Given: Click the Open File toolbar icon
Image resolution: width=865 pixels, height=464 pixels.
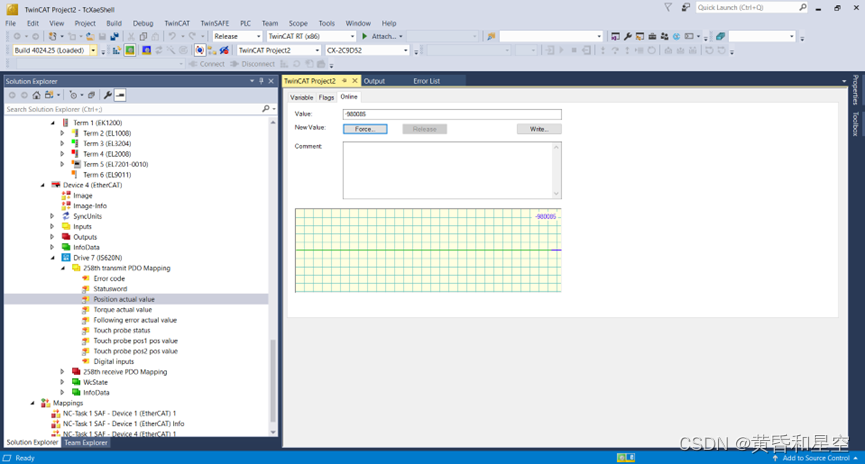Looking at the screenshot, I should [90, 36].
